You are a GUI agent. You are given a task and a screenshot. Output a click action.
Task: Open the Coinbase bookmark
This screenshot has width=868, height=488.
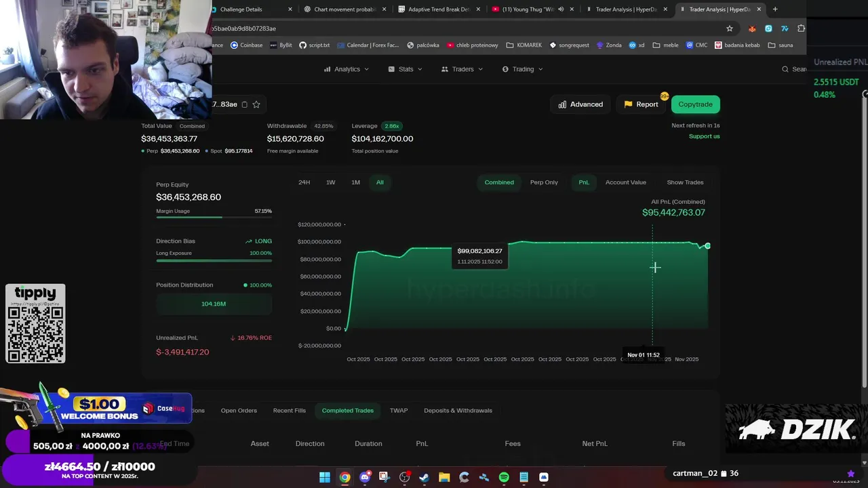click(246, 45)
